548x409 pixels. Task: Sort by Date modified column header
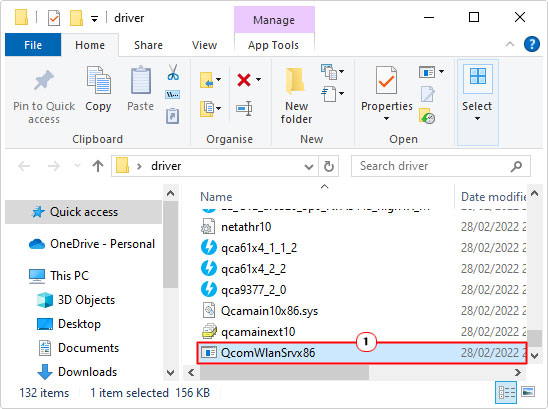493,197
